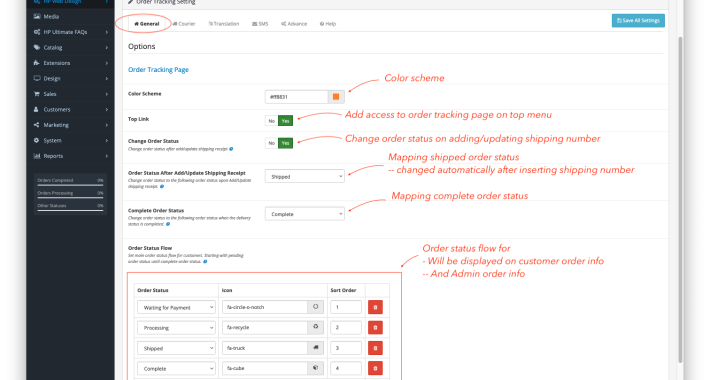Open the Help tab

click(x=328, y=24)
